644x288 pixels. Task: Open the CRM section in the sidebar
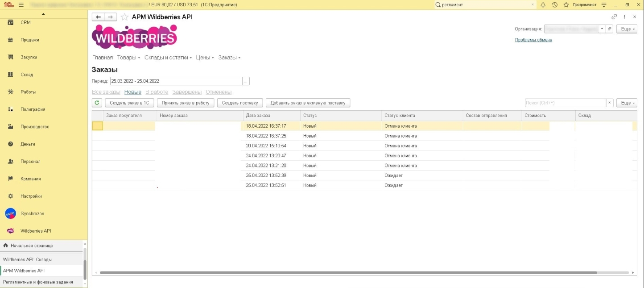click(25, 22)
